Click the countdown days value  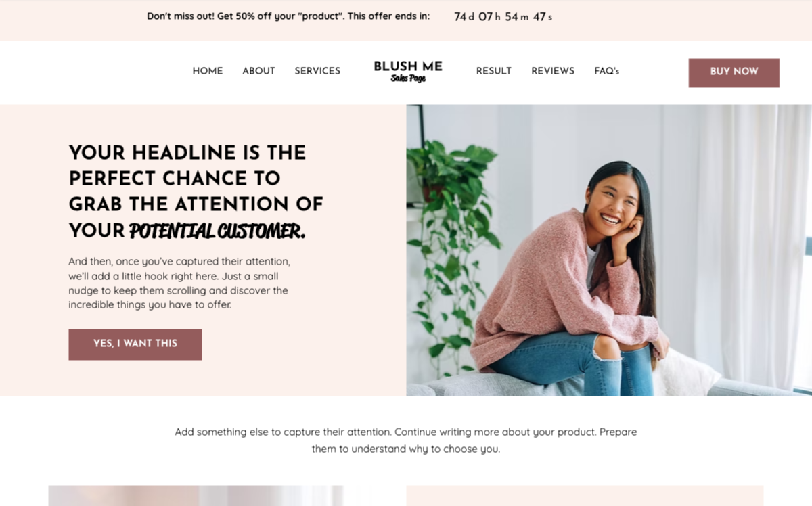click(460, 16)
